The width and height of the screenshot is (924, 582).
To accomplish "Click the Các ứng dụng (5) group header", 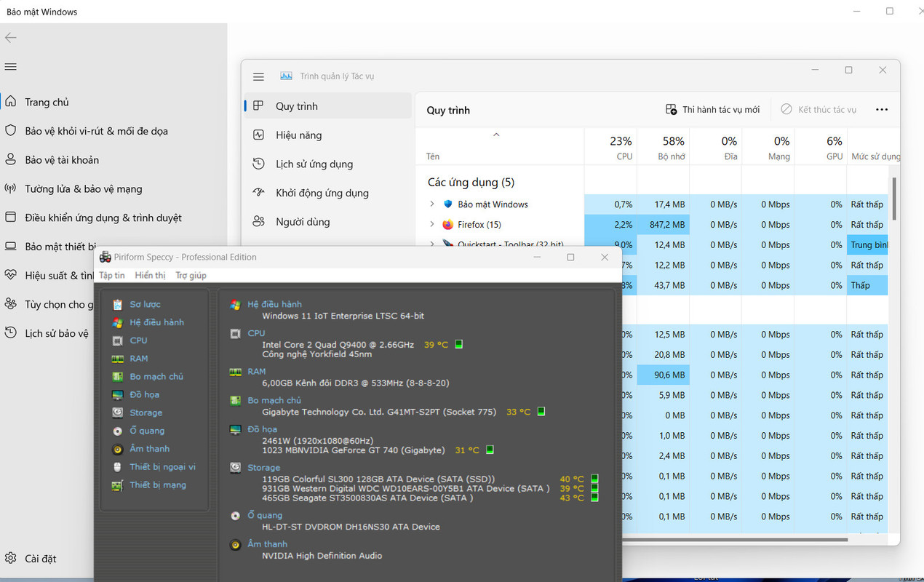I will pos(471,183).
